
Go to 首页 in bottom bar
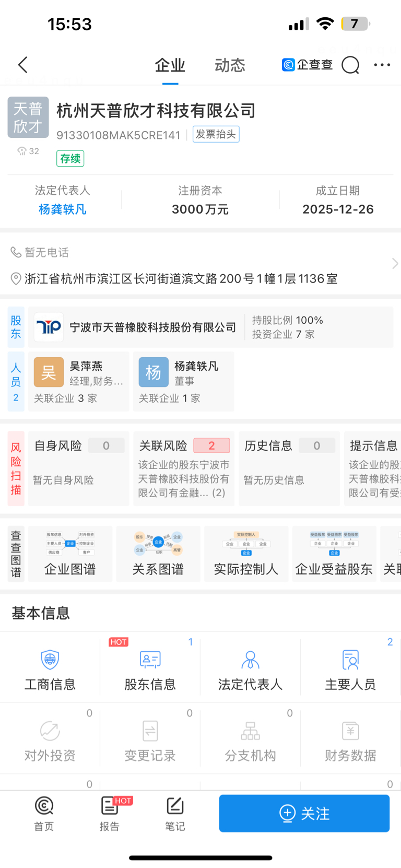pyautogui.click(x=44, y=814)
